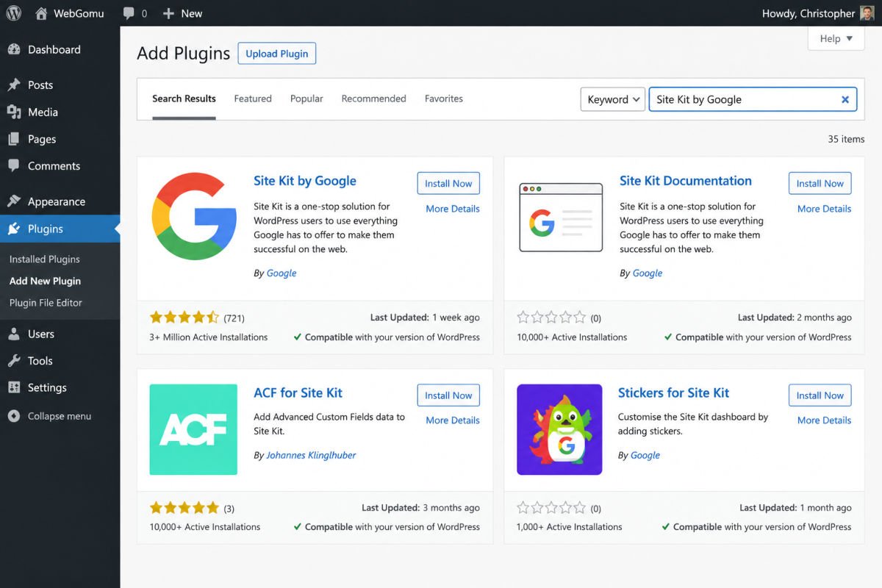Click the Collapse menu arrow icon
Image resolution: width=882 pixels, height=588 pixels.
13,416
